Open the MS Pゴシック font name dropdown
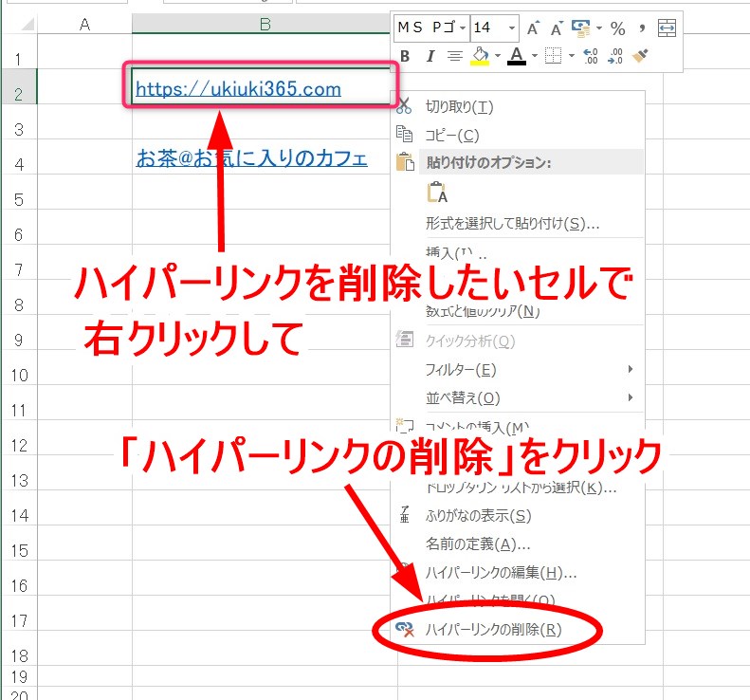 click(x=462, y=28)
